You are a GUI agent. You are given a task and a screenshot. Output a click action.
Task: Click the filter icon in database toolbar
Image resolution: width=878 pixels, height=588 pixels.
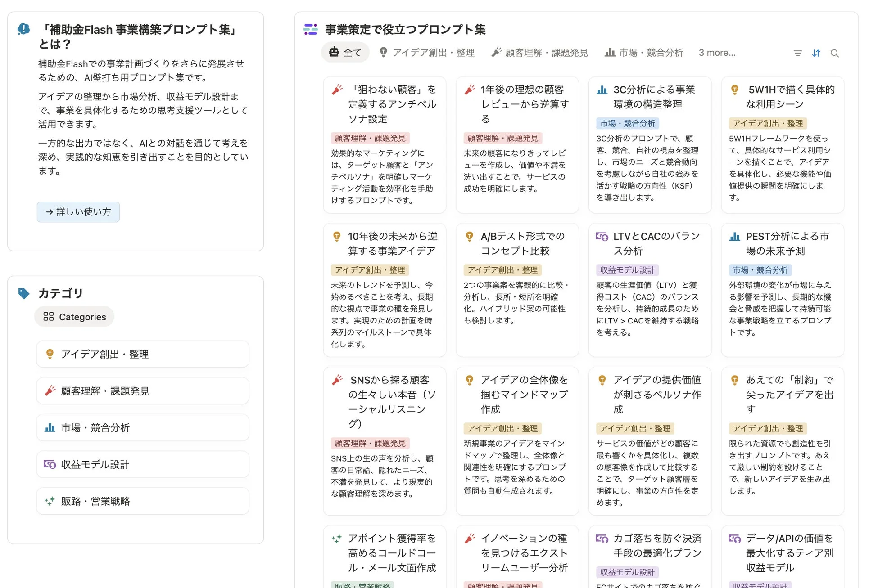(797, 53)
